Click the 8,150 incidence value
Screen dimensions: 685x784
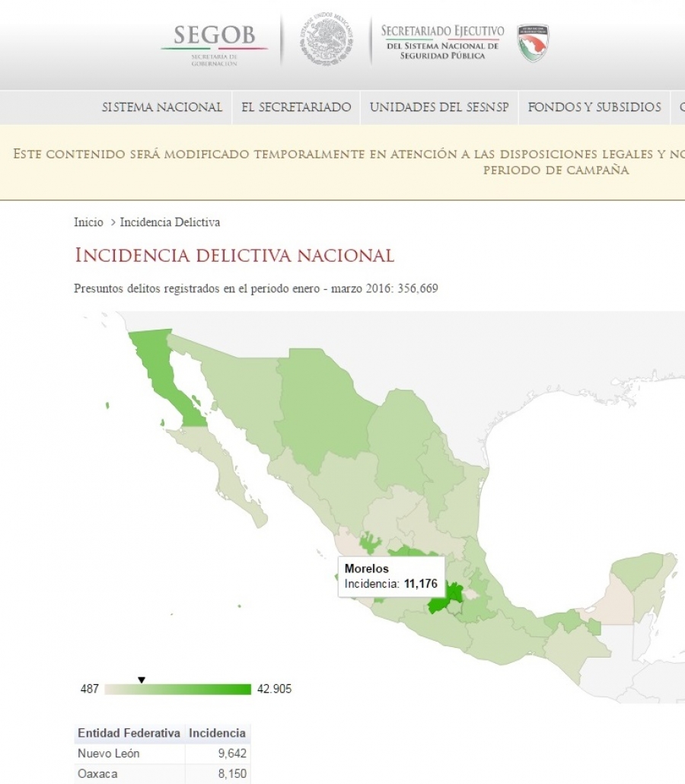tap(232, 773)
